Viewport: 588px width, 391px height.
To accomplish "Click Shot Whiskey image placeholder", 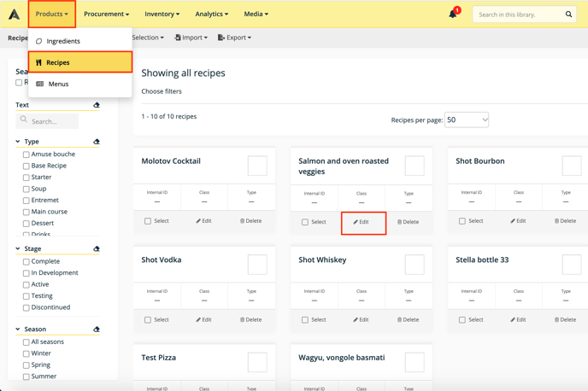I will 415,265.
